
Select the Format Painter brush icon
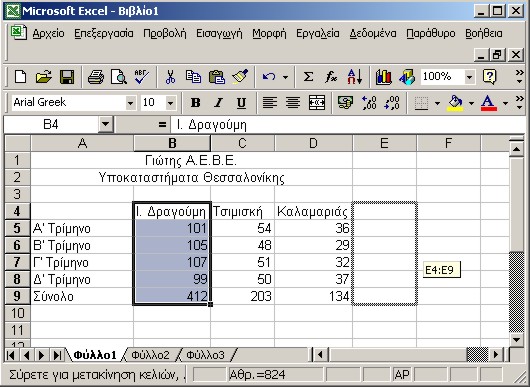[240, 77]
